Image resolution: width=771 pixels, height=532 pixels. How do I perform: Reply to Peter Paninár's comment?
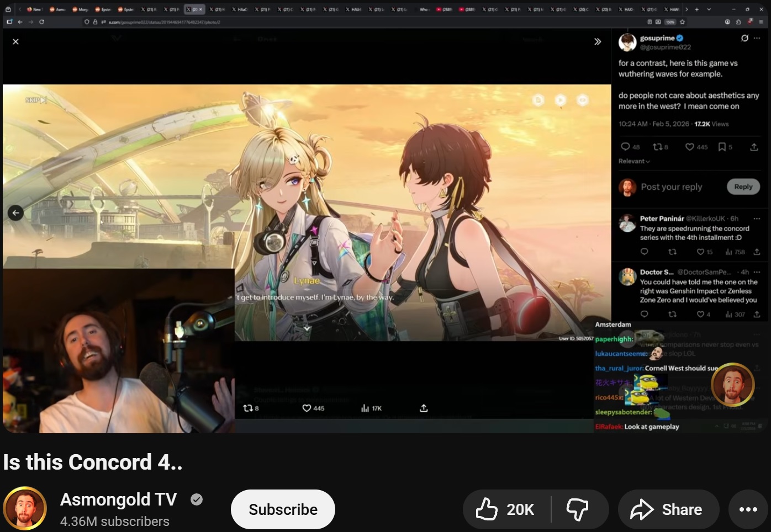644,252
